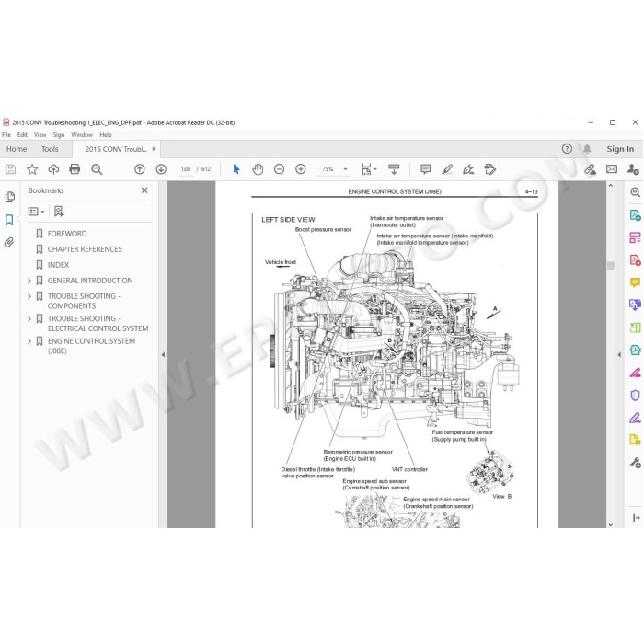The height and width of the screenshot is (644, 644).
Task: Go to previous page arrow
Action: pos(140,169)
